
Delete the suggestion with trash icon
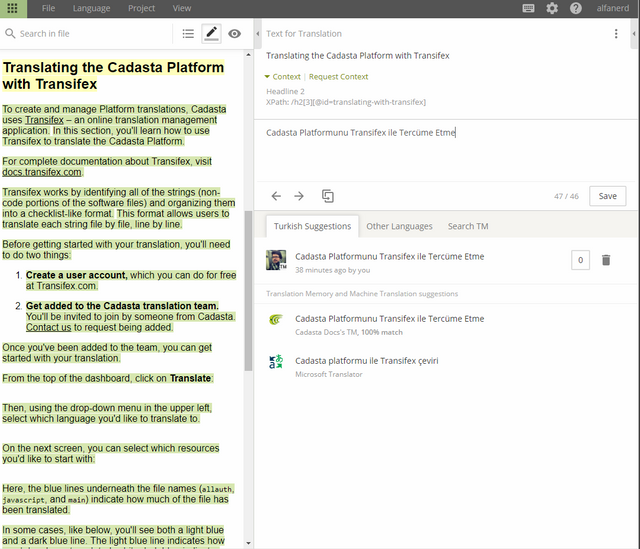[606, 260]
